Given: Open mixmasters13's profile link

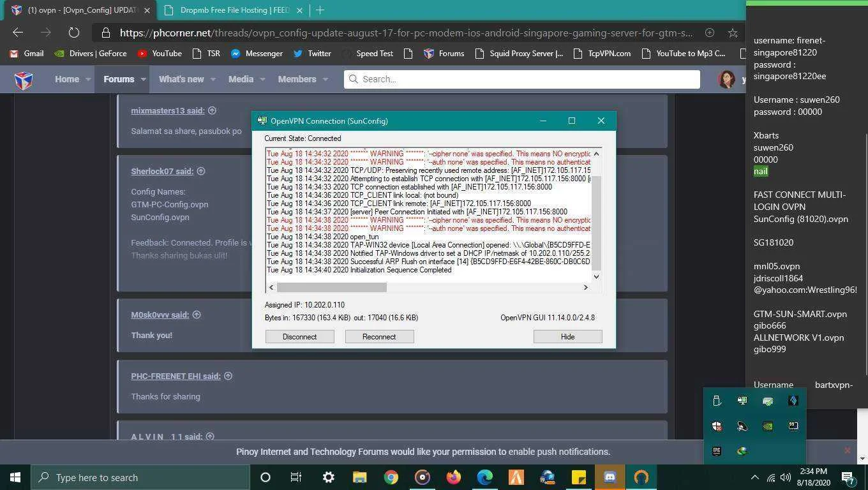Looking at the screenshot, I should click(168, 110).
